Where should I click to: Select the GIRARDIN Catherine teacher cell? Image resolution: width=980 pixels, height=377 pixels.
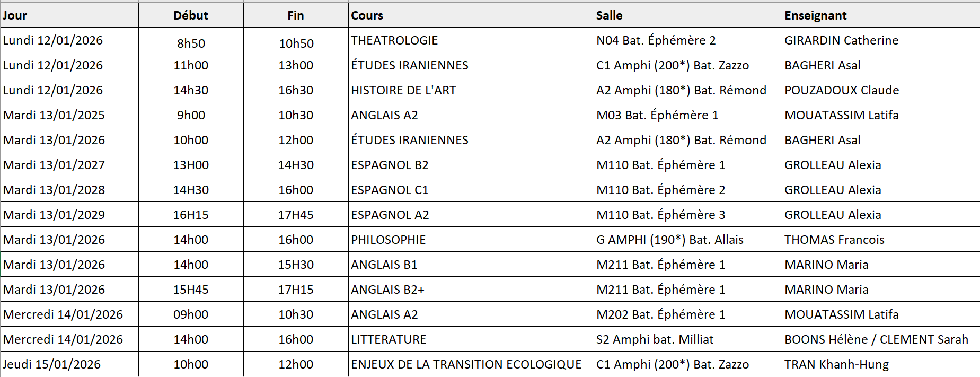pos(841,40)
